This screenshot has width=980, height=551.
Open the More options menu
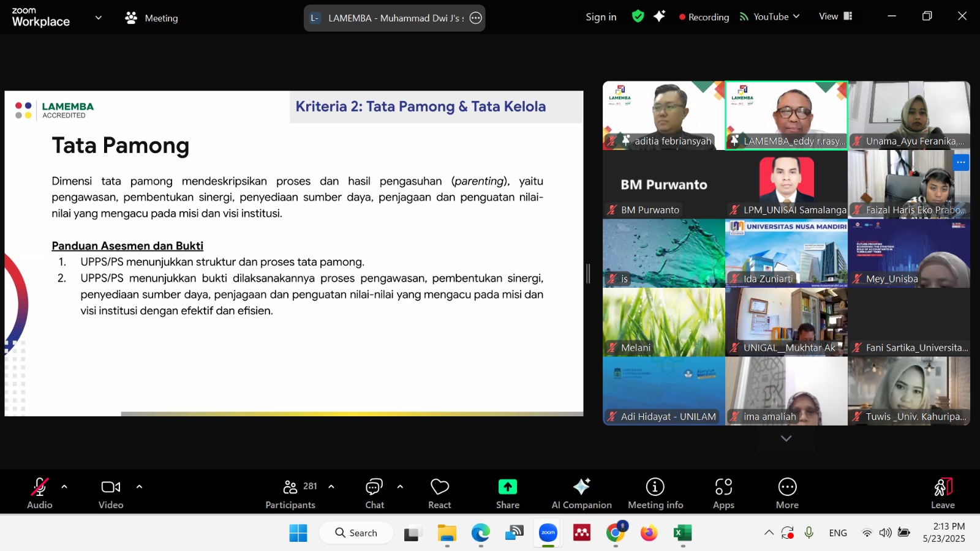787,493
